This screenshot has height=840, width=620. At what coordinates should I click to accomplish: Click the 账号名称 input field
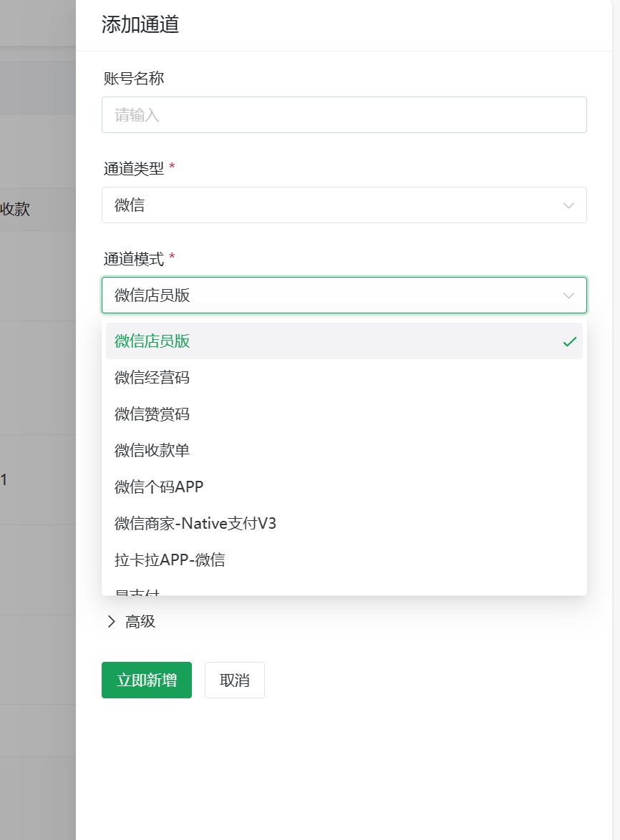pyautogui.click(x=344, y=114)
